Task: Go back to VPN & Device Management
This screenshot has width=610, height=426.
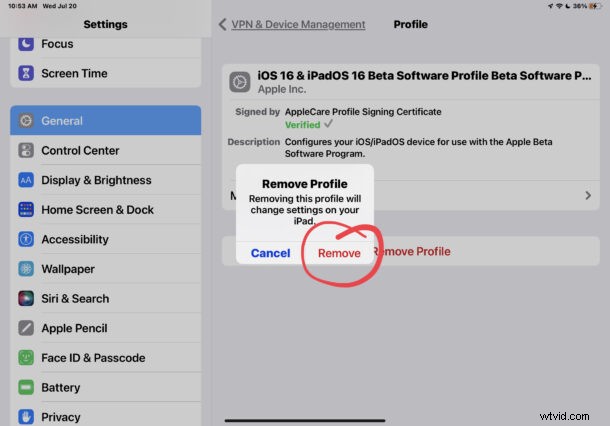Action: [298, 24]
